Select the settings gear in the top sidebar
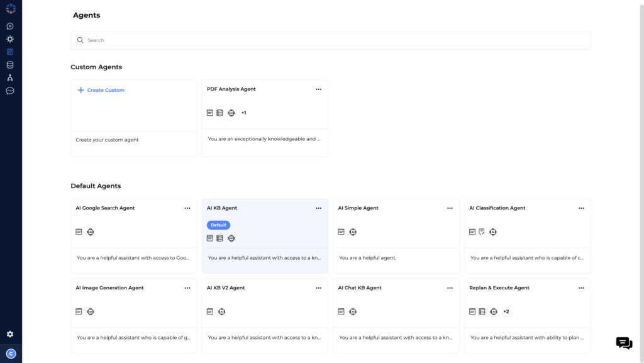This screenshot has width=644, height=363. 9,39
